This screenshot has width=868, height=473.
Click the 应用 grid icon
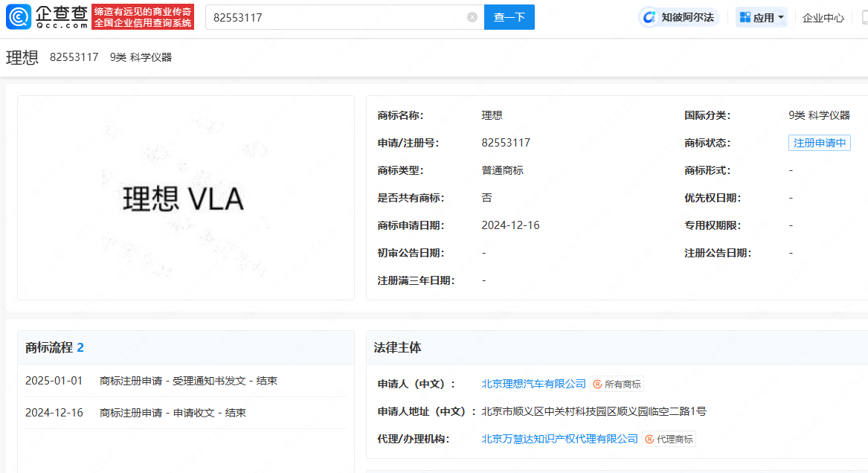745,17
